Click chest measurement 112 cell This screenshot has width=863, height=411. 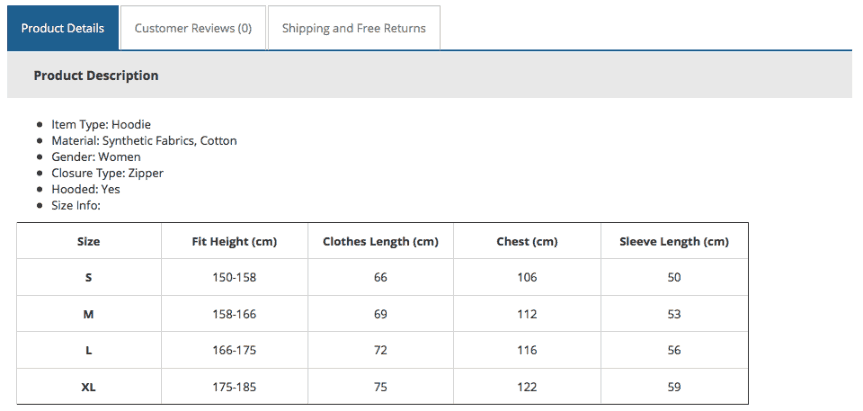(527, 314)
